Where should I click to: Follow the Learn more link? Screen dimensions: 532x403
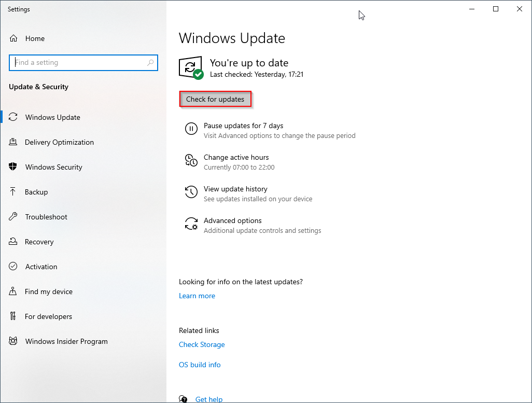point(197,296)
